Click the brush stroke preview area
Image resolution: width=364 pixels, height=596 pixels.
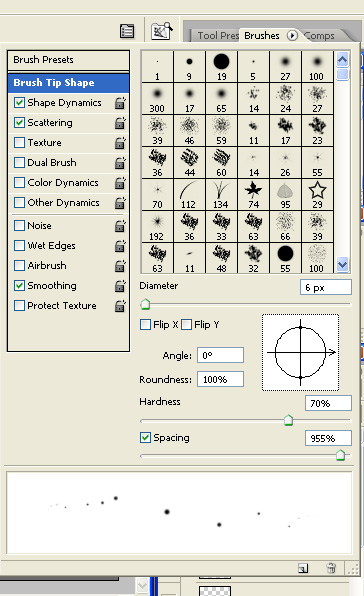pyautogui.click(x=179, y=513)
